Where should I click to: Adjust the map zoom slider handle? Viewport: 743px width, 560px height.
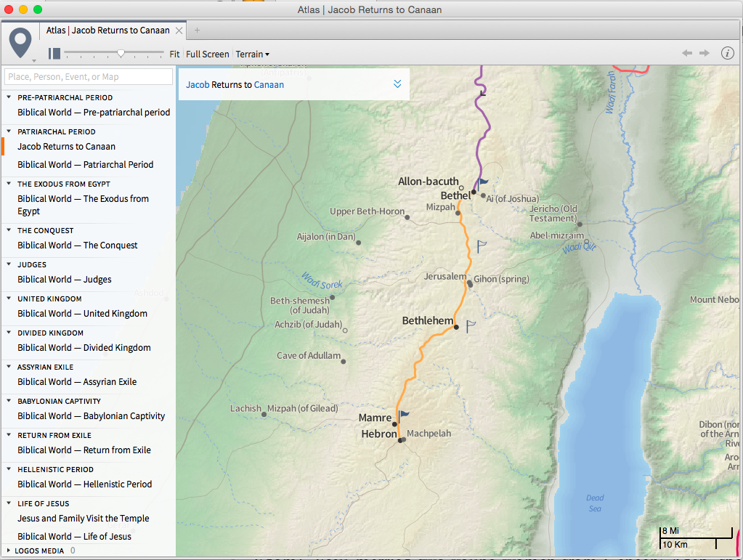[121, 54]
